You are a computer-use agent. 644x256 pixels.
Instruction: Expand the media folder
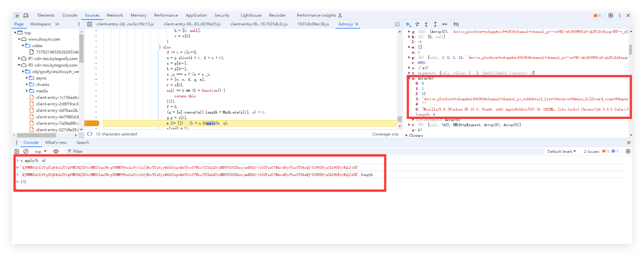(27, 91)
